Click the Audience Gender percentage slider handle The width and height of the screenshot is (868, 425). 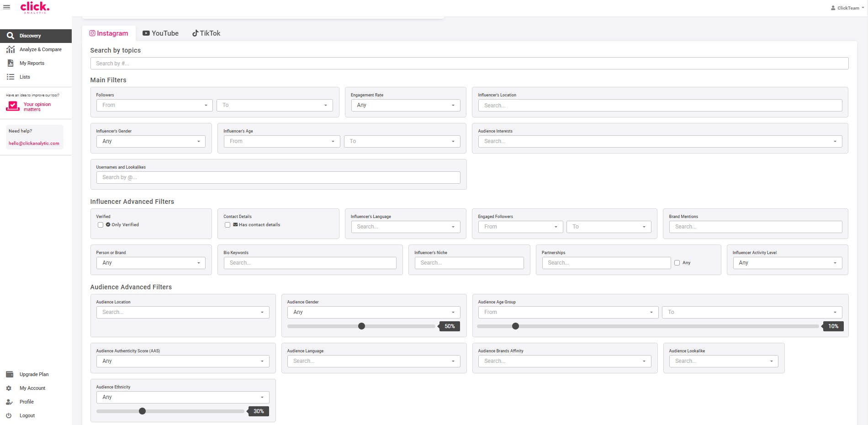(x=362, y=326)
